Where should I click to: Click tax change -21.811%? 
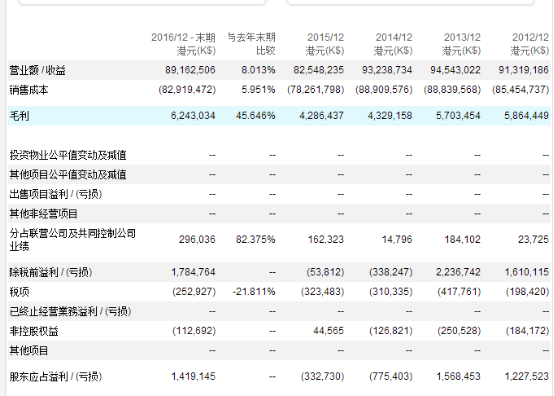pos(254,291)
